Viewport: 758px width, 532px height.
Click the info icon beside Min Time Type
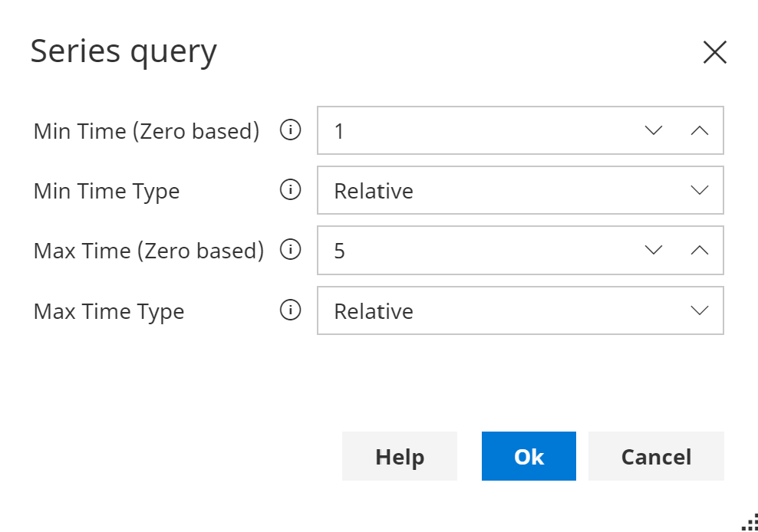pyautogui.click(x=290, y=190)
